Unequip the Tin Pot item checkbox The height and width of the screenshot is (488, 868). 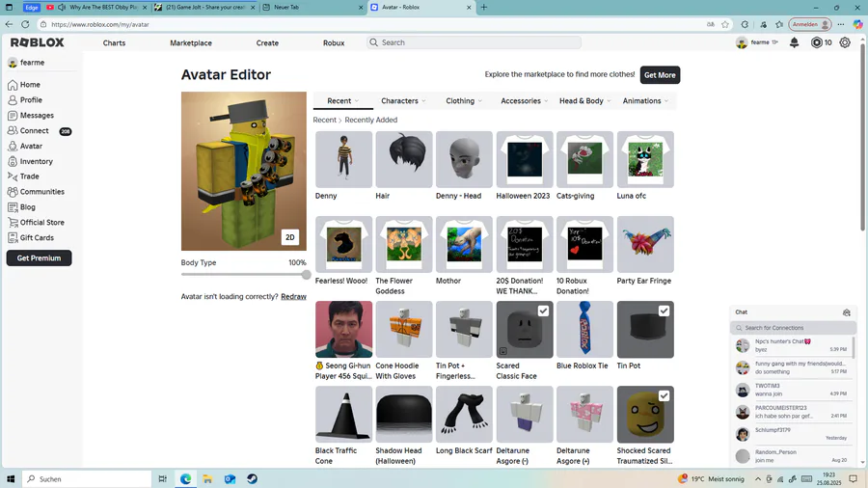tap(664, 311)
